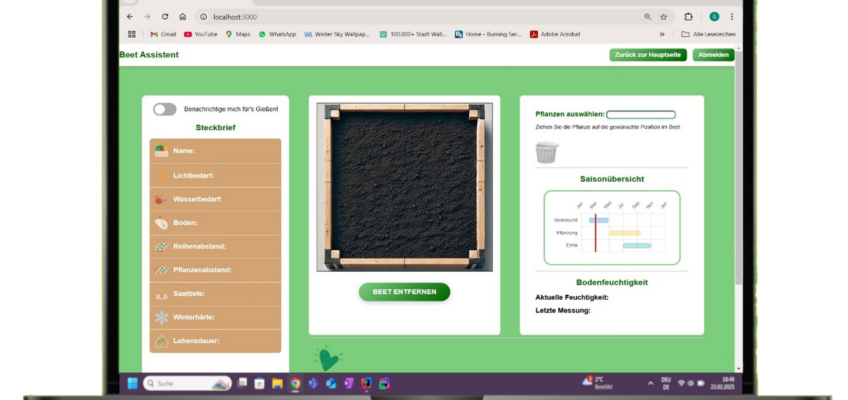Image resolution: width=848 pixels, height=400 pixels.
Task: Click the Winterhärte snowflake icon
Action: pyautogui.click(x=161, y=317)
